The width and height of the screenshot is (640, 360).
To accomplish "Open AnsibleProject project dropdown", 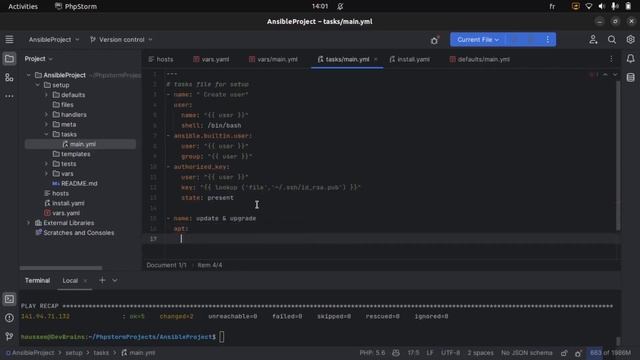I will click(53, 40).
